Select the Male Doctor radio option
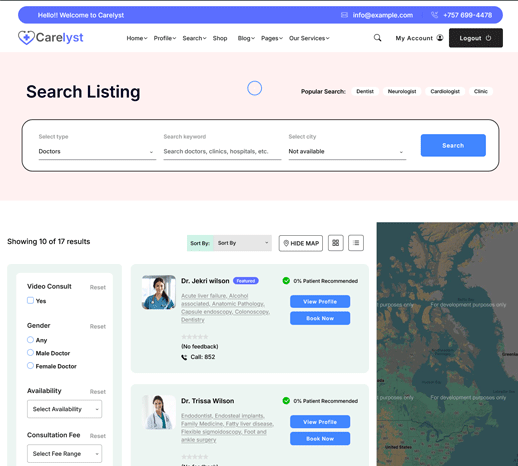Screen dimensions: 518x466 tap(30, 353)
